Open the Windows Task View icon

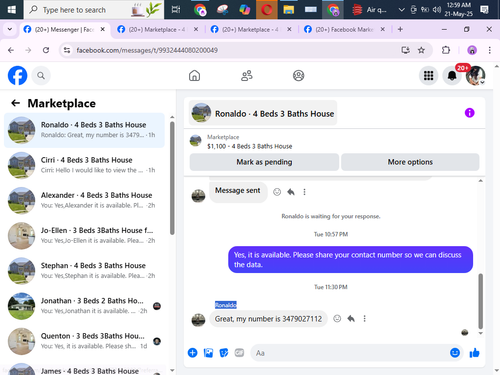[176, 9]
